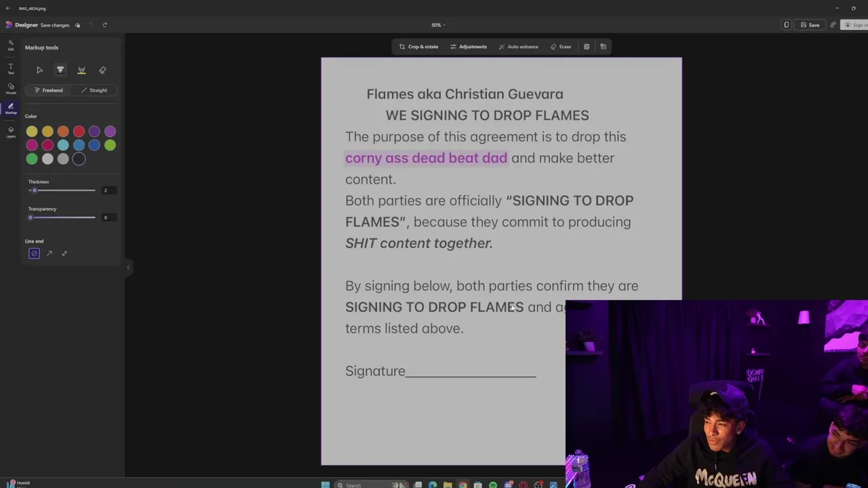
Task: Pick the lime green color swatch
Action: tap(110, 145)
